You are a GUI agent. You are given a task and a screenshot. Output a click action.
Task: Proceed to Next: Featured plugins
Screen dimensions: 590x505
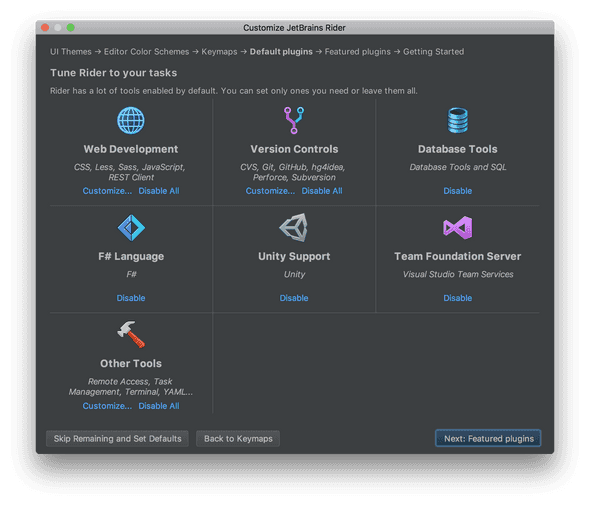pos(488,439)
